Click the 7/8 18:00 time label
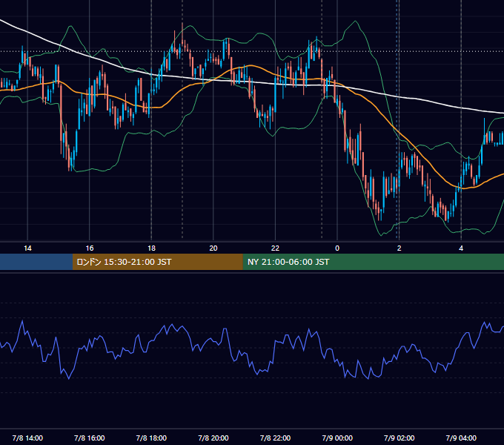 (151, 438)
